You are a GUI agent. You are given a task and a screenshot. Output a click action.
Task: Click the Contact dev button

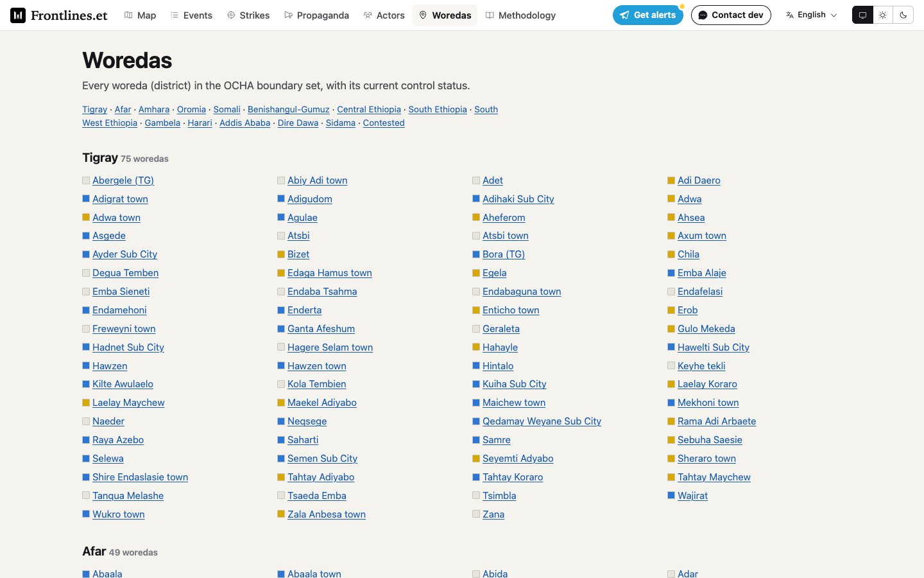(x=731, y=15)
